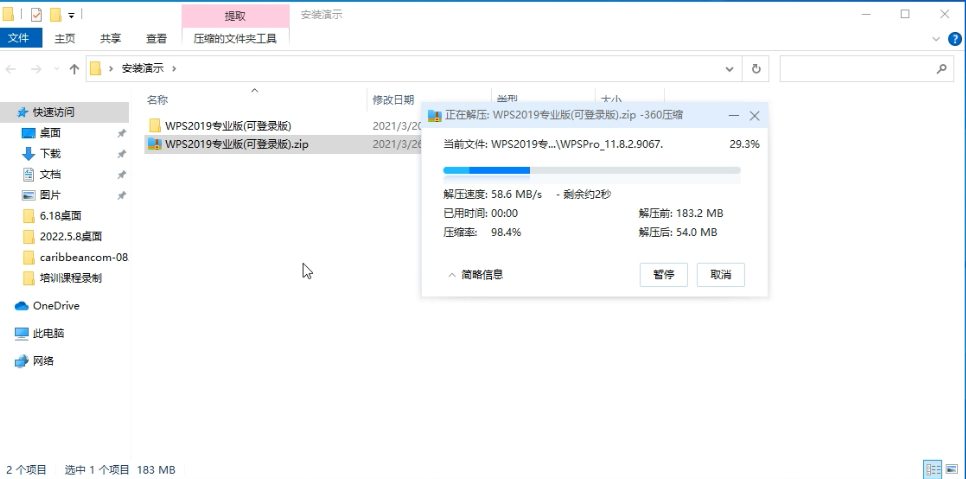Viewport: 966px width, 479px height.
Task: Open the quick access toolbar customize dropdown
Action: (71, 15)
